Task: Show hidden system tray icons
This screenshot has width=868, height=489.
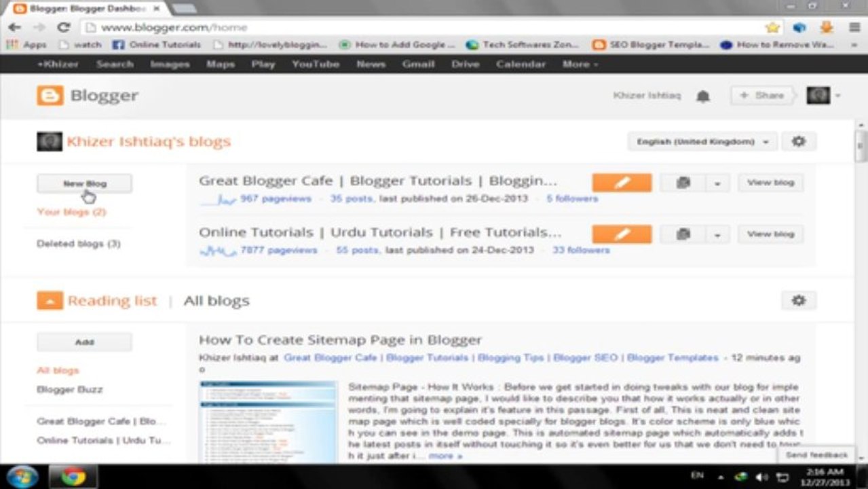Action: pos(720,477)
